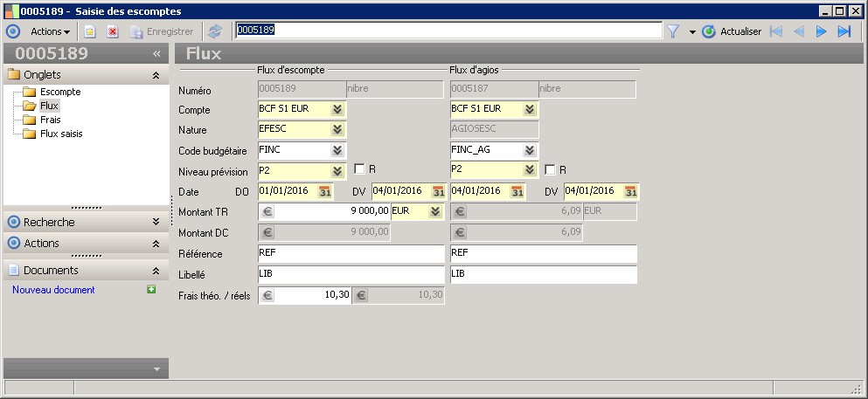This screenshot has height=399, width=868.
Task: Select the Escompte tab in tree
Action: click(x=60, y=92)
